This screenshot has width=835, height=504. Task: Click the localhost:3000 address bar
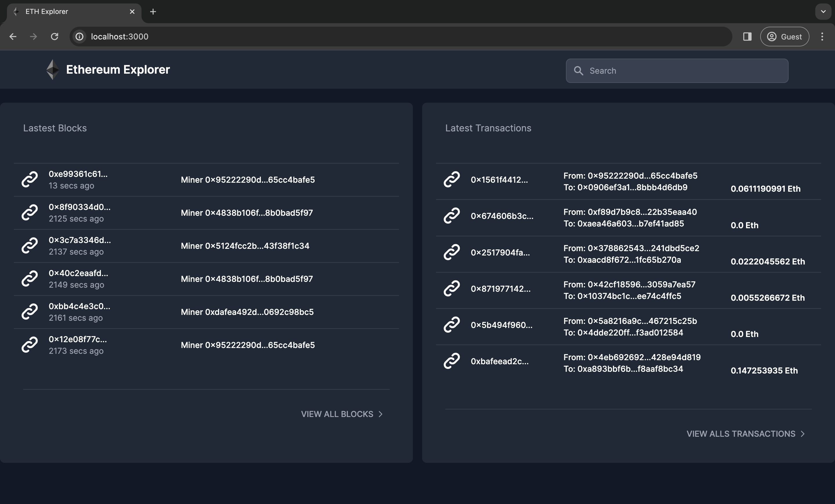point(401,37)
